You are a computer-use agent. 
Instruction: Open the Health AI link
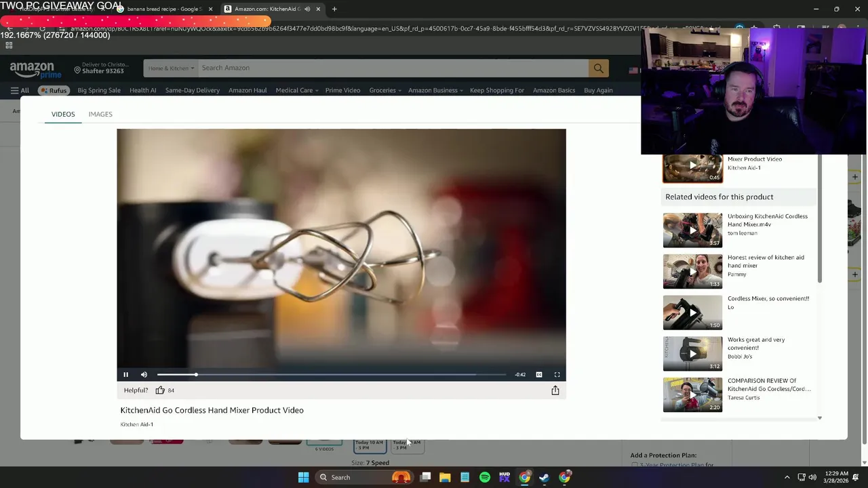[142, 90]
